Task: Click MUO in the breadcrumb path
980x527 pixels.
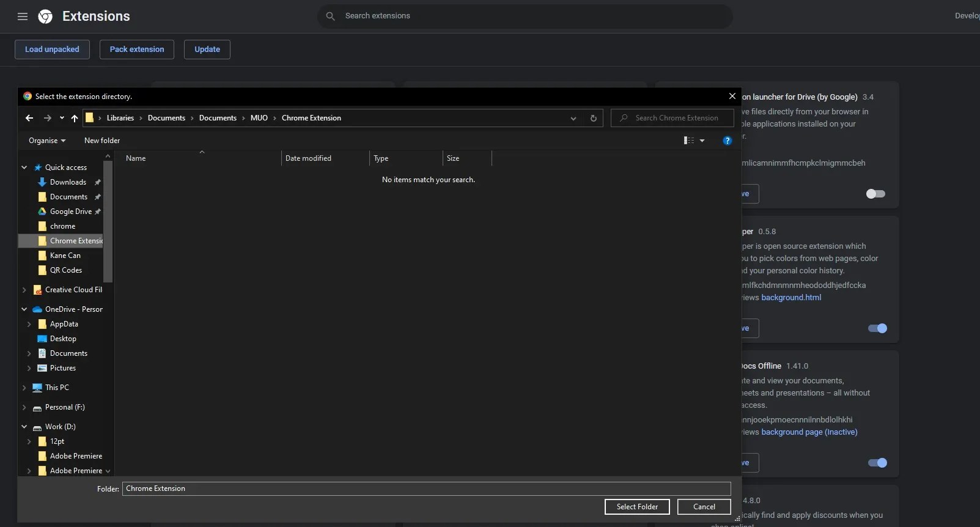Action: [259, 118]
